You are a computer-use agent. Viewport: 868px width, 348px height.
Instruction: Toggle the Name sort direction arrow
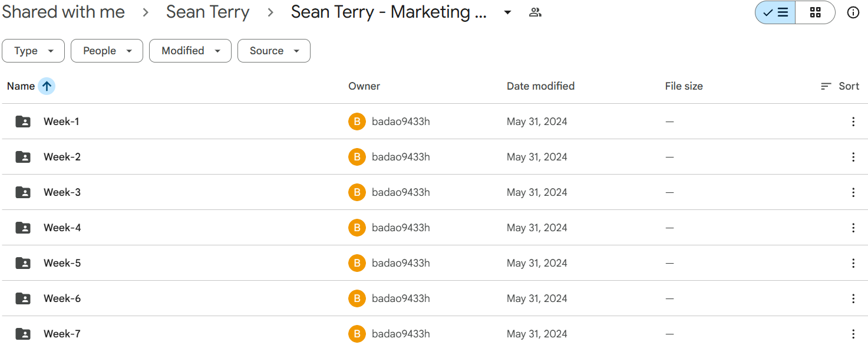tap(47, 86)
